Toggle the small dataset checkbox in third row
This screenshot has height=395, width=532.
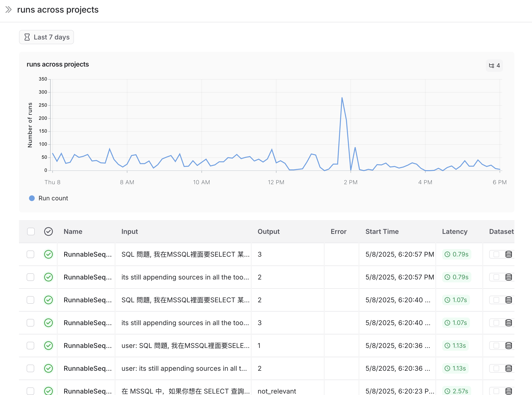coord(496,300)
